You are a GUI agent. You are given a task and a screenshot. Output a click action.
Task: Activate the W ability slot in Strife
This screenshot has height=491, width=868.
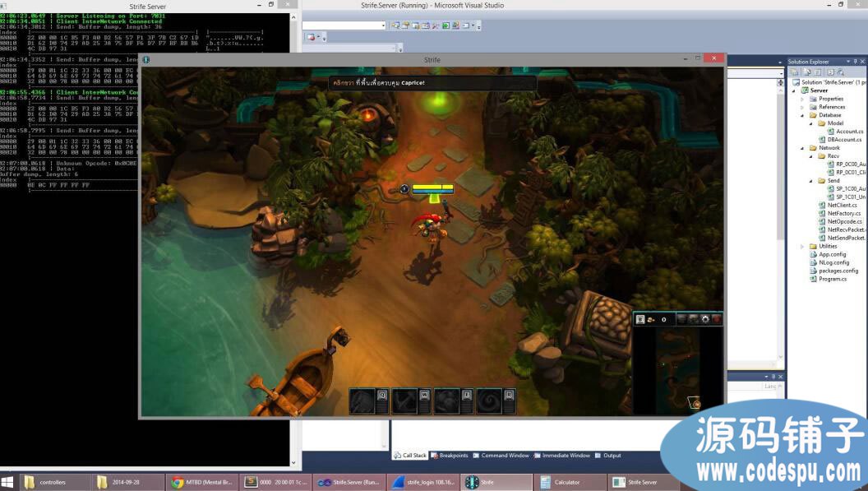coord(411,401)
